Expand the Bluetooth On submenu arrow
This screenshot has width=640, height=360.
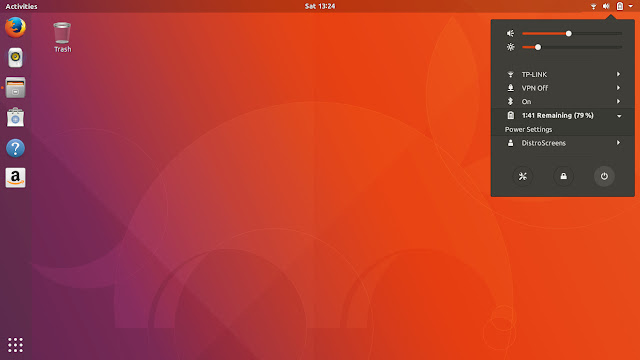[x=618, y=102]
